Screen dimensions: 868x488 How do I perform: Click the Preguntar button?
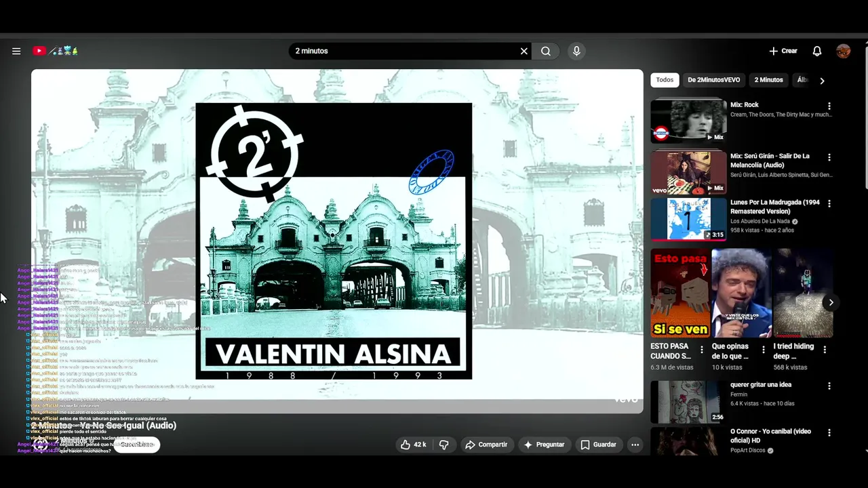[x=544, y=445]
